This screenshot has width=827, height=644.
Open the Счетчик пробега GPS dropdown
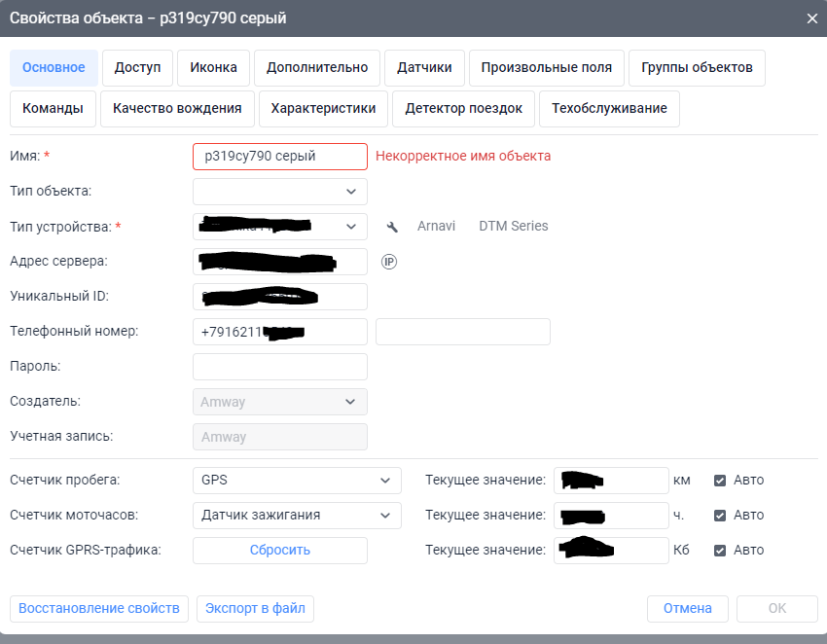coord(297,480)
